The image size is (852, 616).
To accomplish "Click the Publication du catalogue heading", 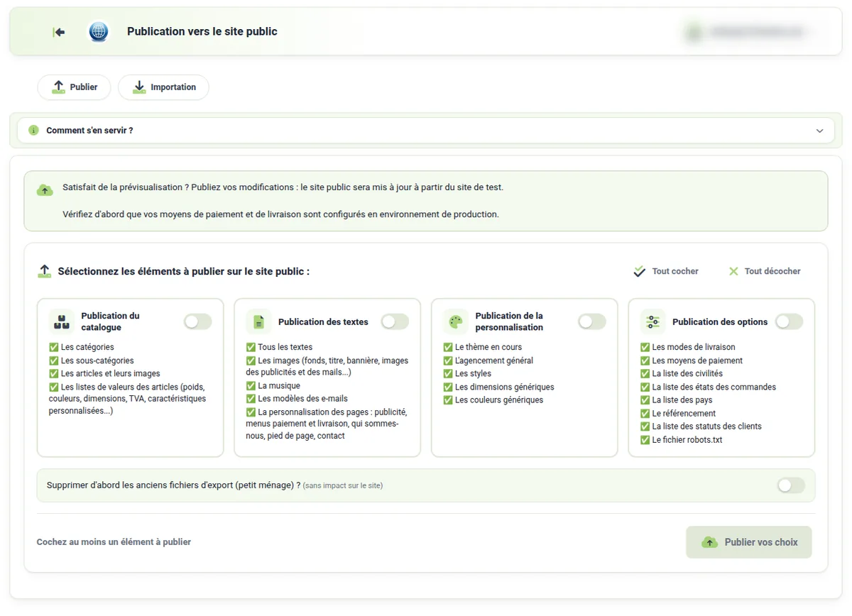I will pos(110,321).
